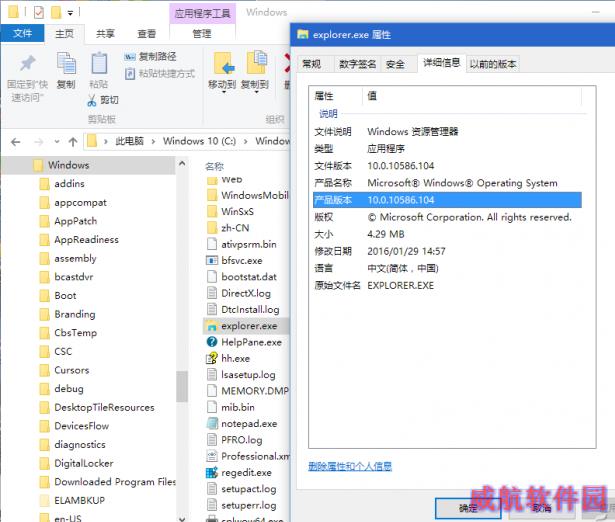
Task: Click the notepad.exe file icon
Action: [x=212, y=424]
